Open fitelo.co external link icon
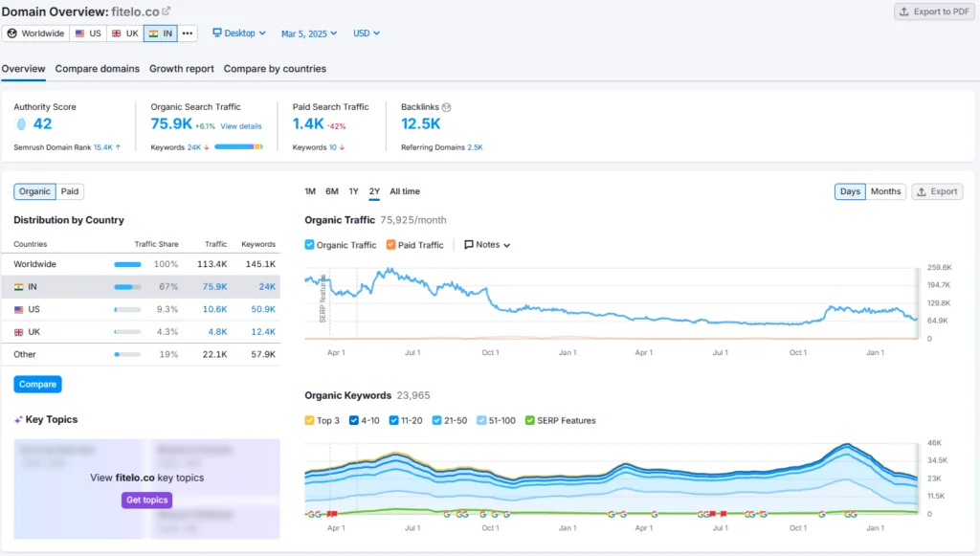 click(167, 11)
